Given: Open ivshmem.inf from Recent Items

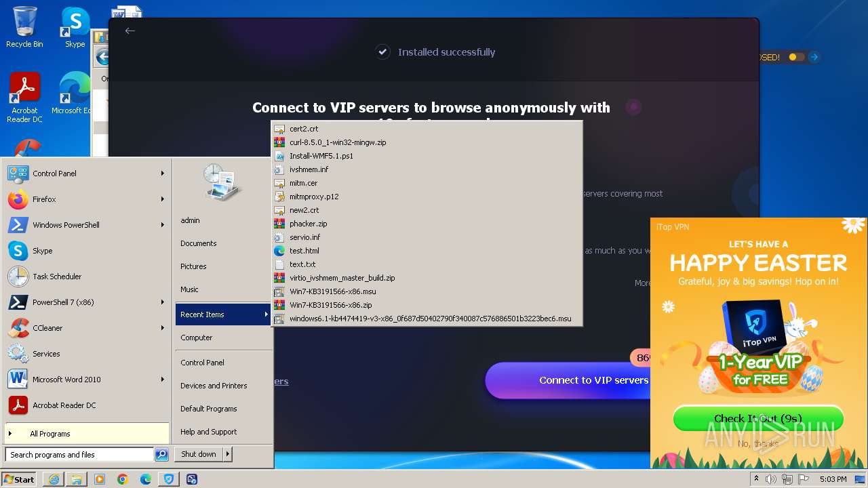Looking at the screenshot, I should (427, 169).
